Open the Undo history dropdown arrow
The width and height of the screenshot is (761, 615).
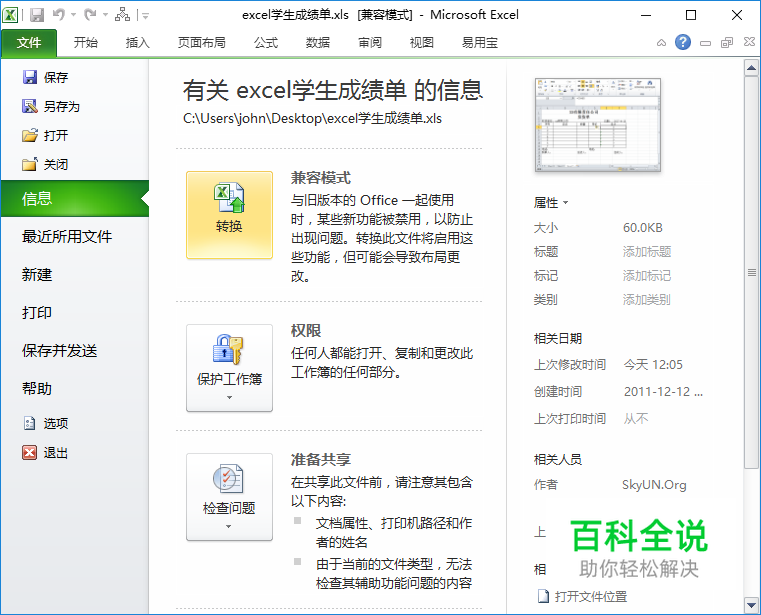pos(73,15)
